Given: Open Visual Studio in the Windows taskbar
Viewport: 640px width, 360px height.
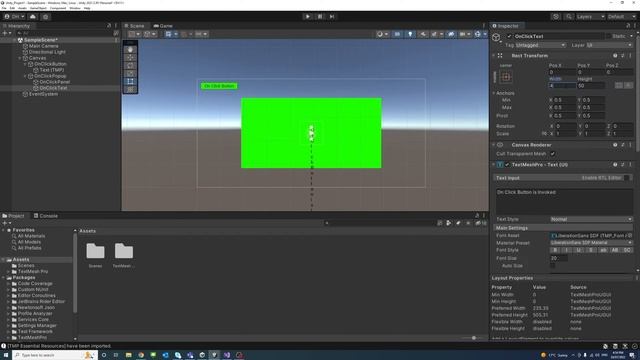Looking at the screenshot, I should coord(227,355).
